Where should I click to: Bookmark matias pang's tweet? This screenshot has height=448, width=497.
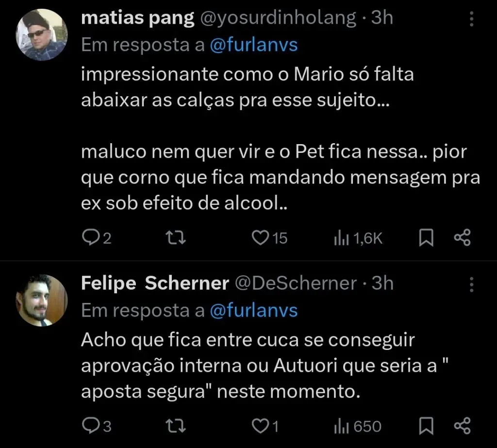click(426, 238)
